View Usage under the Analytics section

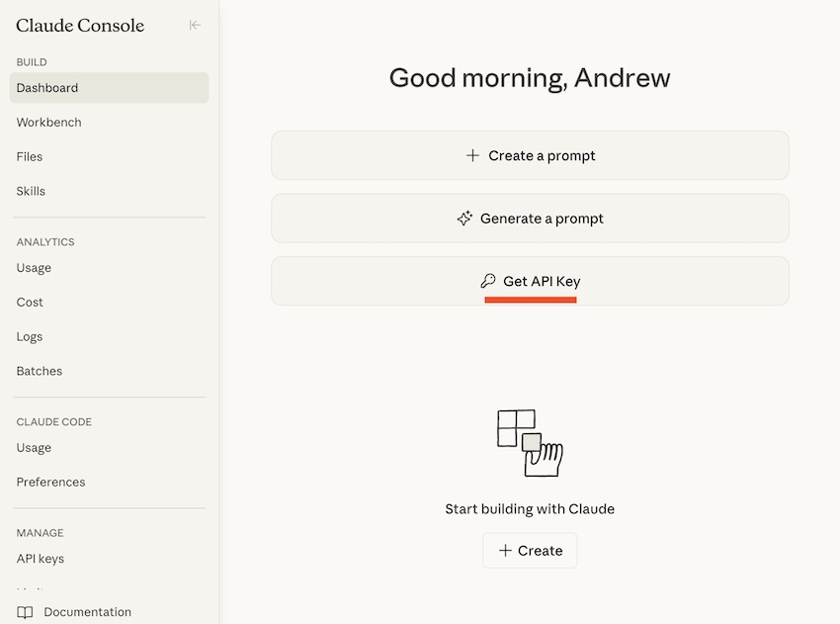(x=34, y=268)
